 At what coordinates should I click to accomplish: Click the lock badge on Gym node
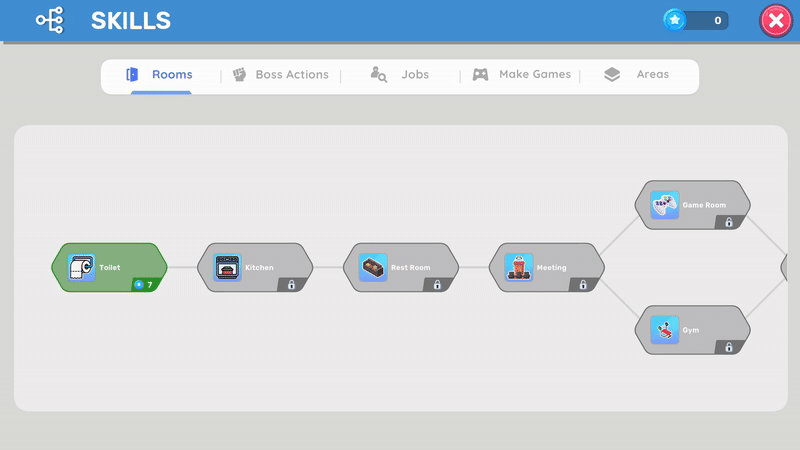click(729, 347)
